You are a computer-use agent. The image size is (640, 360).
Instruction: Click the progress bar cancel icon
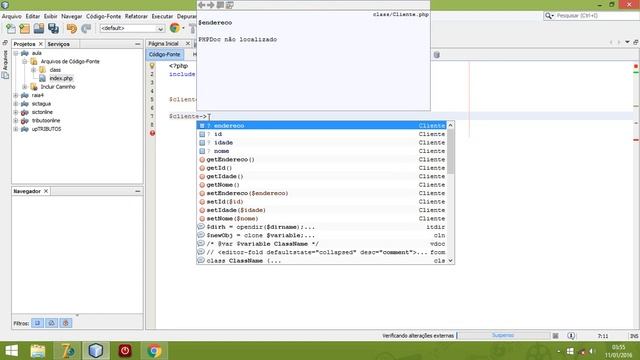[x=556, y=336]
